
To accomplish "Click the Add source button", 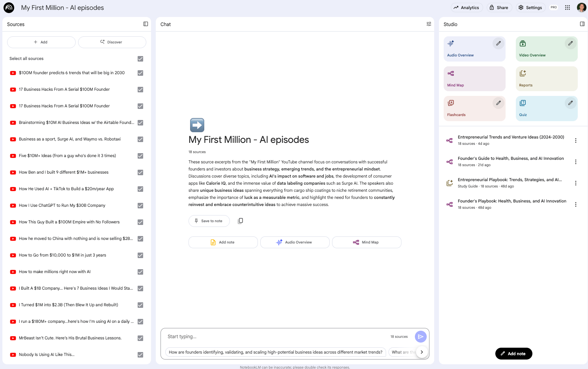I will click(41, 42).
